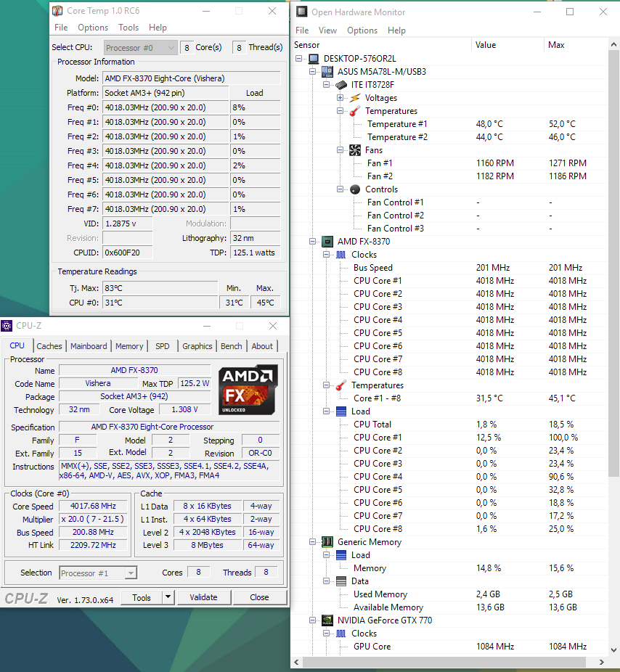Image resolution: width=620 pixels, height=672 pixels.
Task: Click the Generic Memory RAM icon
Action: [327, 542]
